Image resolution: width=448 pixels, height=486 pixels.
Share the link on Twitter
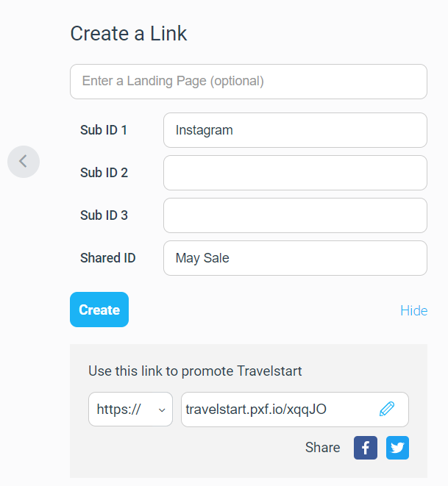(397, 448)
